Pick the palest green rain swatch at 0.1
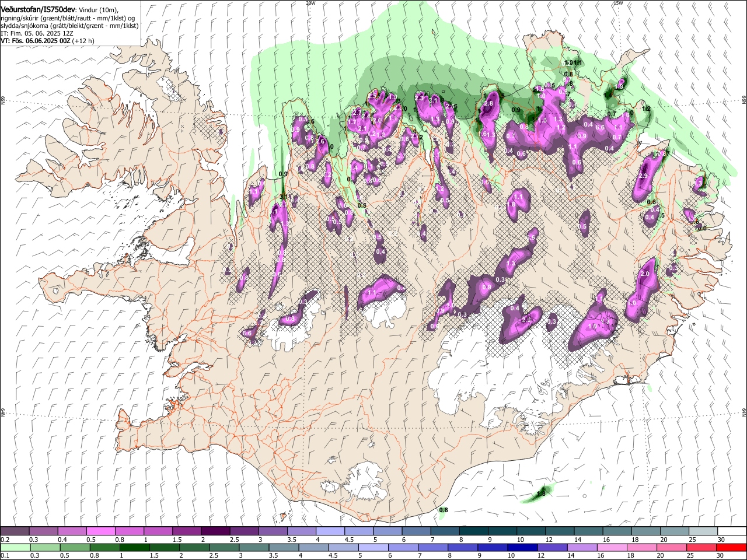Image resolution: width=747 pixels, height=560 pixels. (x=15, y=547)
